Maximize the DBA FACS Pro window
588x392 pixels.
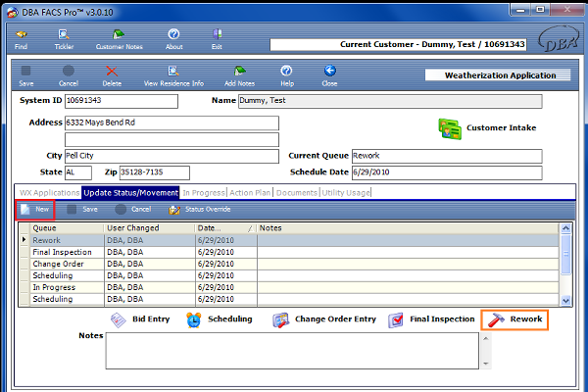540,10
